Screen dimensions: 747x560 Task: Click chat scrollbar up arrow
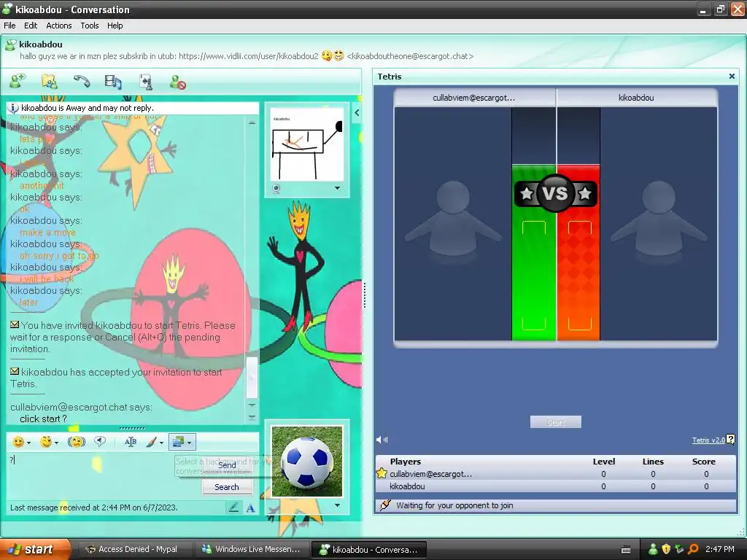(x=252, y=122)
